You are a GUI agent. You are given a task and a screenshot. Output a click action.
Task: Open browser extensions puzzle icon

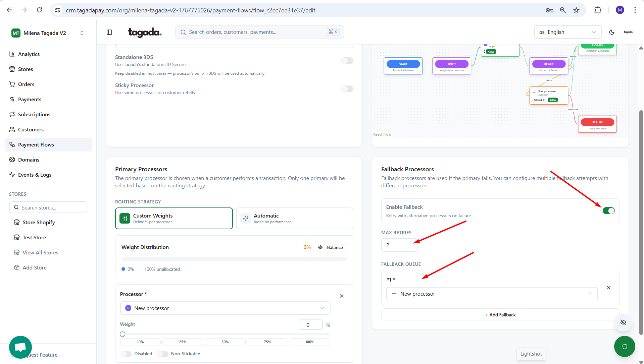598,10
